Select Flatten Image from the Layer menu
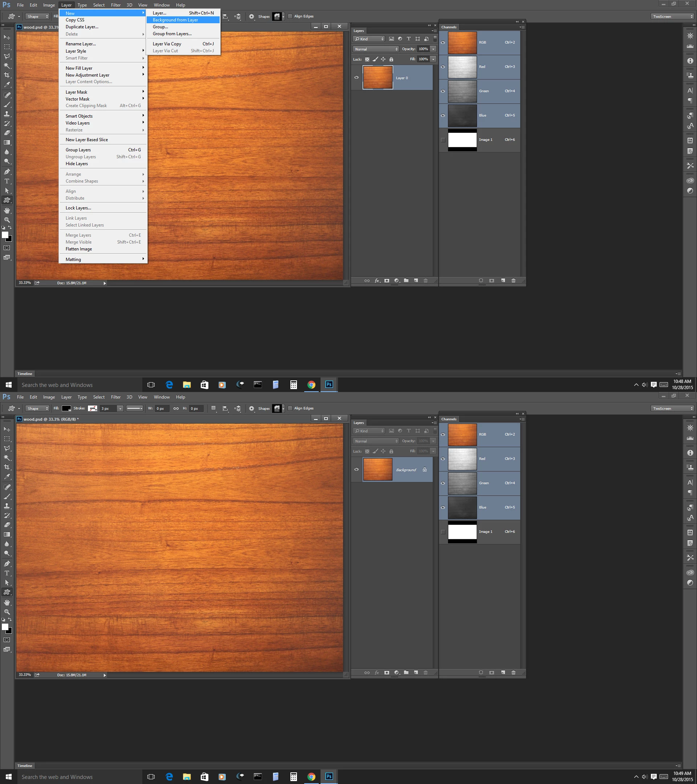 (79, 249)
